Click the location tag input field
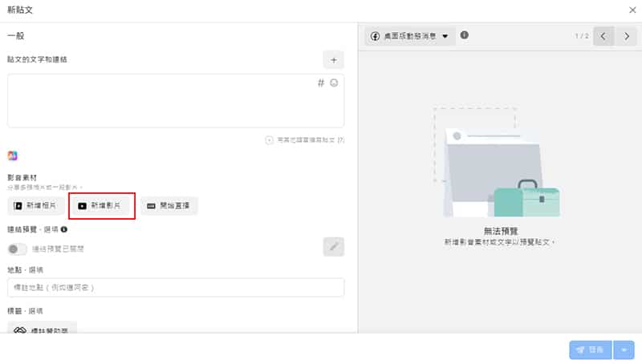Image resolution: width=642 pixels, height=364 pixels. [176, 288]
